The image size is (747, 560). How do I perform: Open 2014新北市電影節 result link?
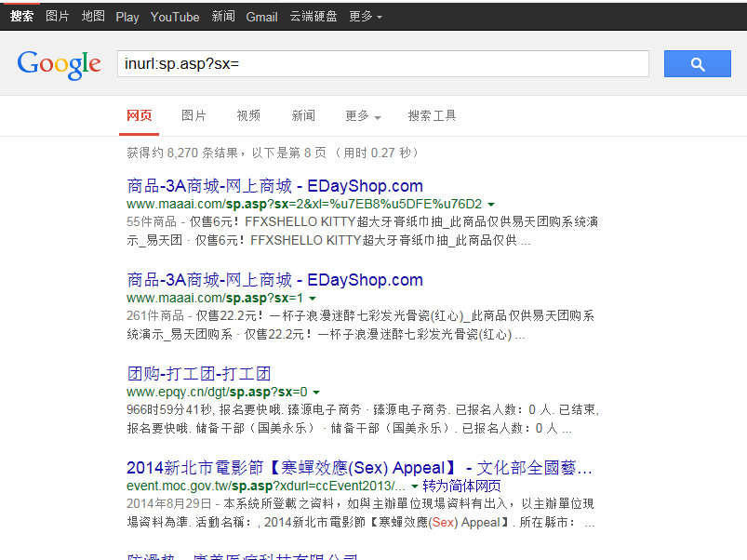[359, 468]
